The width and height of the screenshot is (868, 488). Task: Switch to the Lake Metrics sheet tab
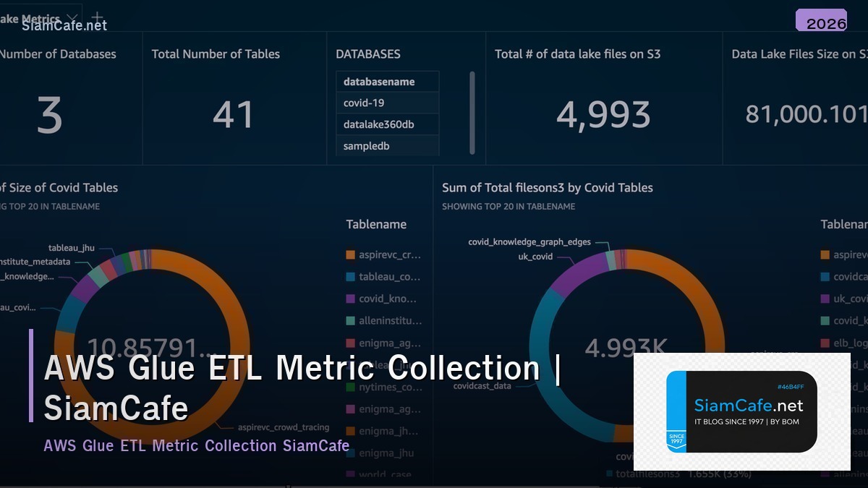pyautogui.click(x=33, y=20)
